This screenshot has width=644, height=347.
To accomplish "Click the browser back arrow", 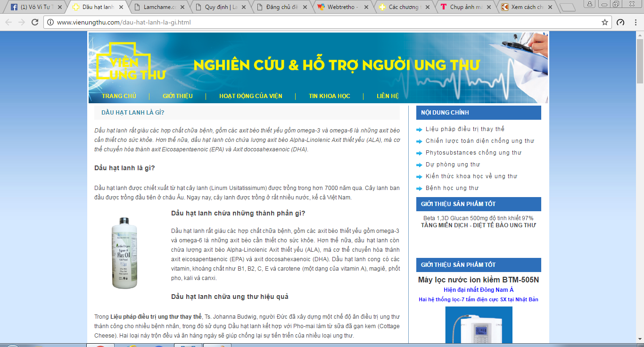I will click(8, 22).
